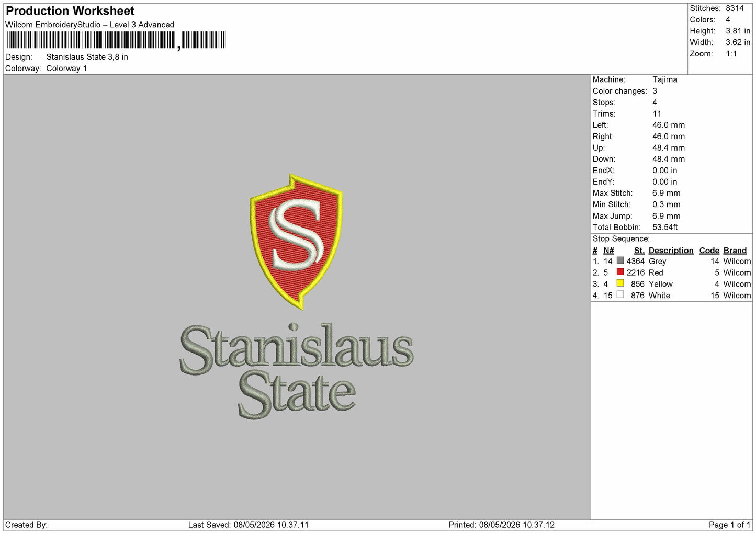Image resolution: width=756 pixels, height=534 pixels.
Task: Click the Trims value 11
Action: pyautogui.click(x=657, y=114)
